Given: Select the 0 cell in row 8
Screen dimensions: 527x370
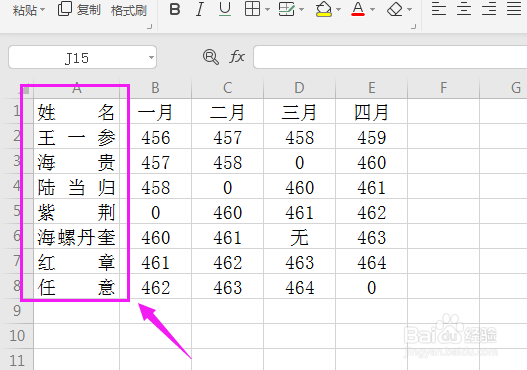Looking at the screenshot, I should pyautogui.click(x=371, y=286).
